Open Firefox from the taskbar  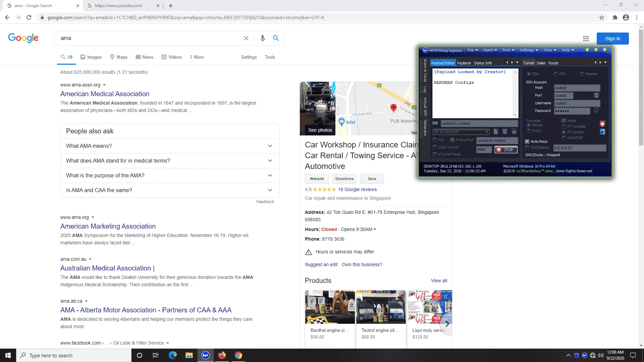click(222, 355)
